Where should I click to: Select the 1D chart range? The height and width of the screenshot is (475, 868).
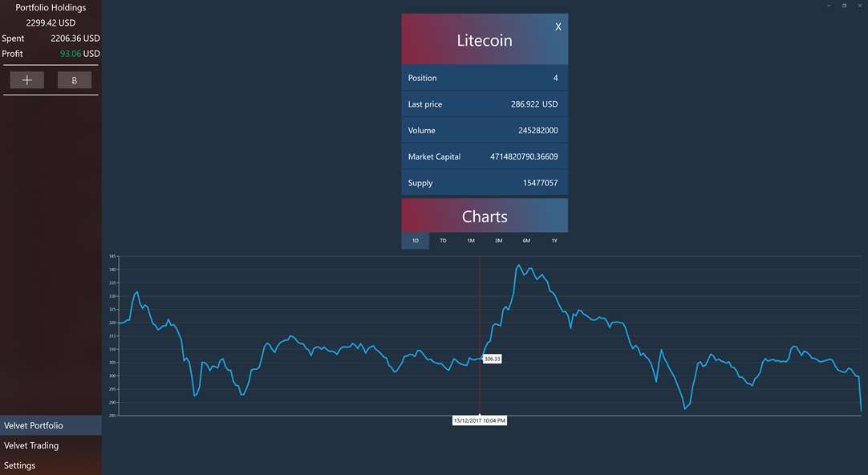[x=416, y=241]
